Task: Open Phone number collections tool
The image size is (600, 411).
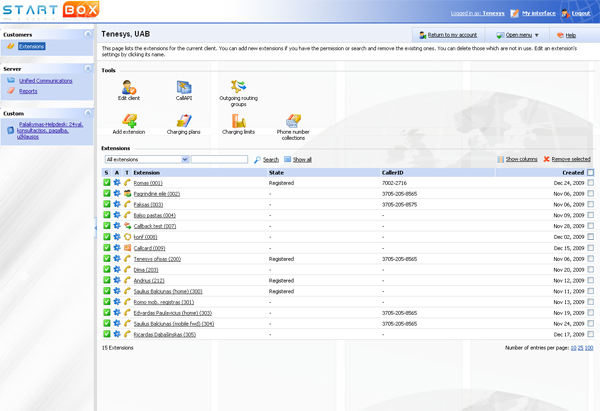Action: 293,127
